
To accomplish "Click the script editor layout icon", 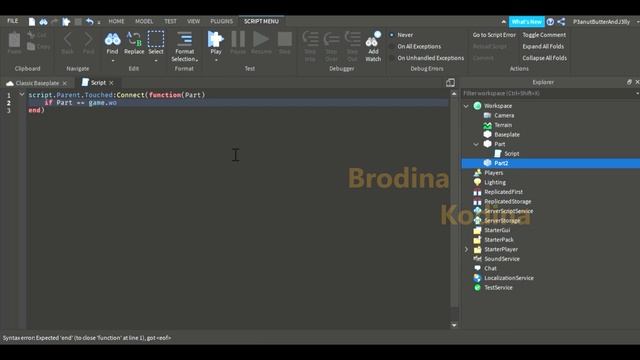I will point(450,83).
